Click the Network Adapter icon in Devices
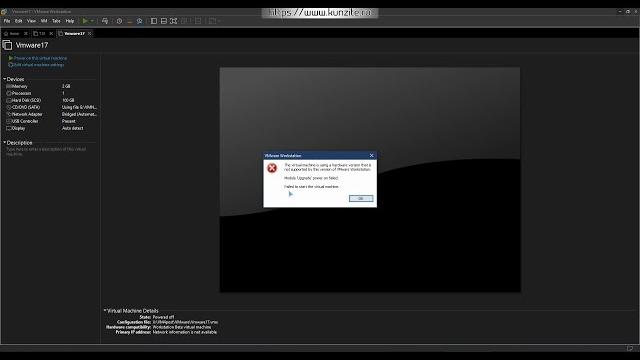Screen dimensions: 640x360 click(x=9, y=114)
